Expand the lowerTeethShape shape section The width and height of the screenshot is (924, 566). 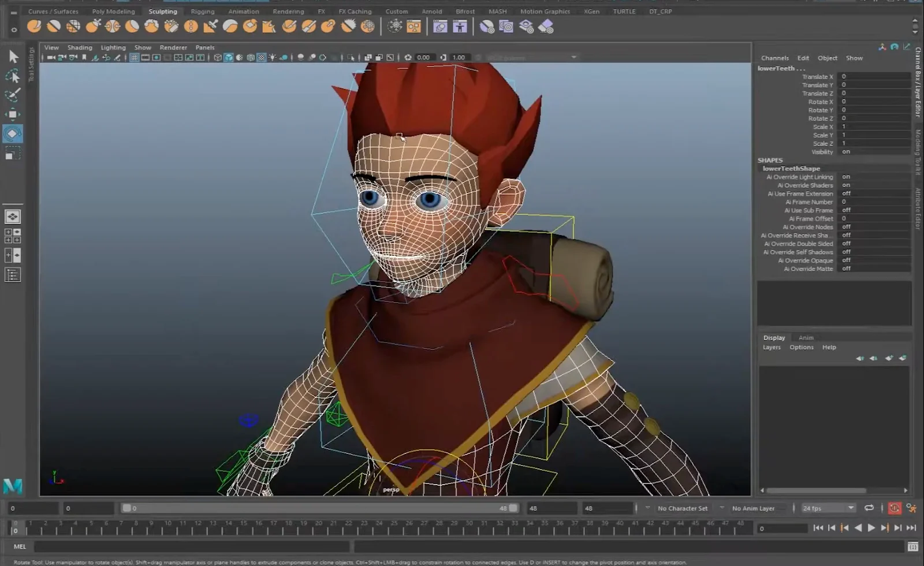click(x=791, y=169)
